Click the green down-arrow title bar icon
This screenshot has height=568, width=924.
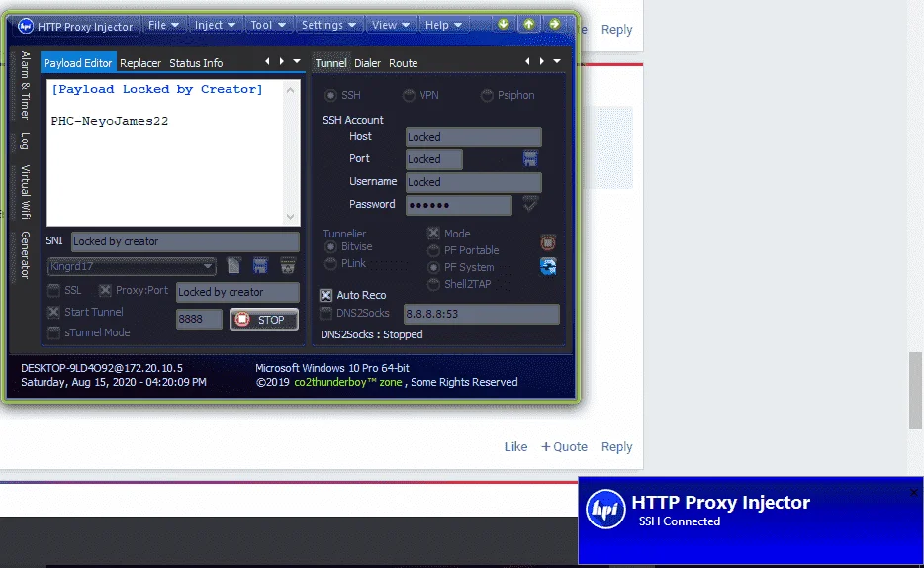click(x=503, y=24)
